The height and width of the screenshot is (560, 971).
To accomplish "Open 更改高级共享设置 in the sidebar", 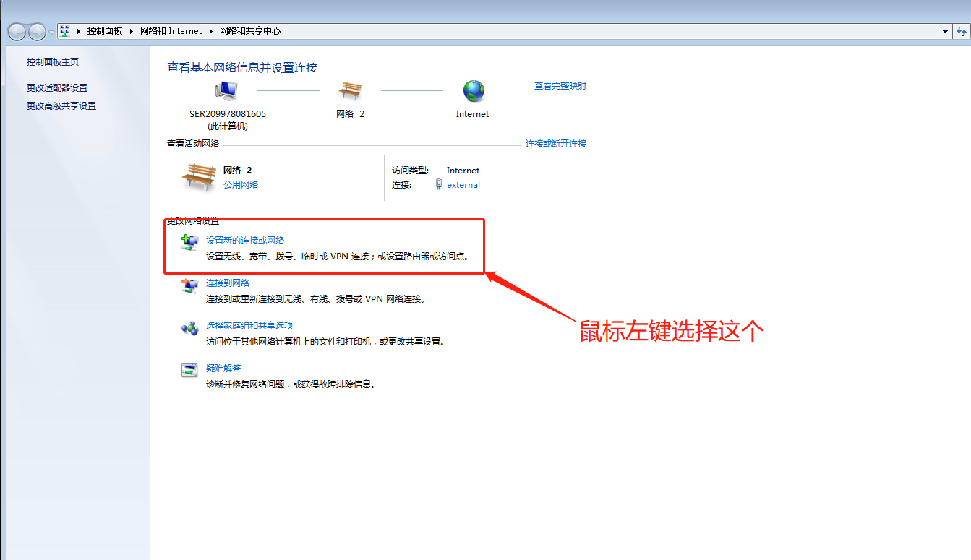I will coord(61,105).
